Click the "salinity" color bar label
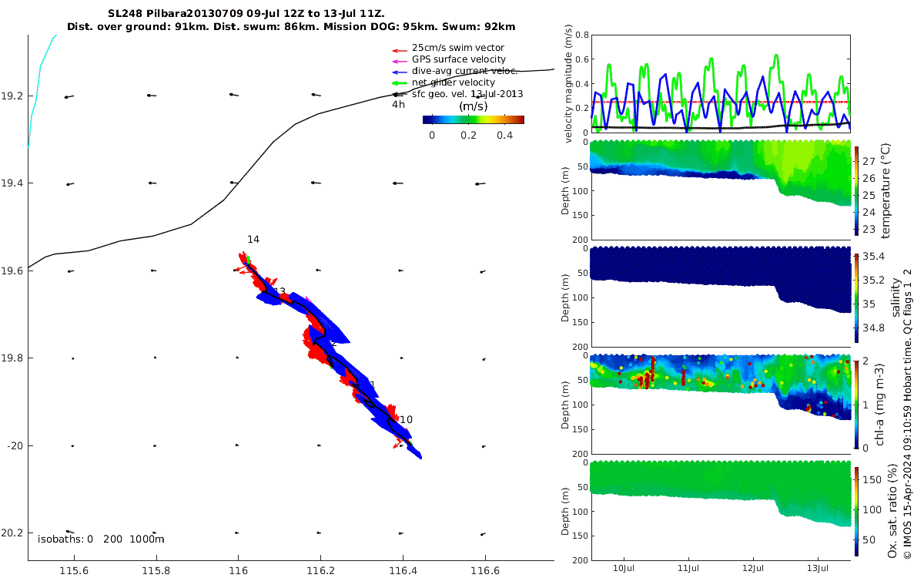Screen dimensions: 924x578 point(895,297)
